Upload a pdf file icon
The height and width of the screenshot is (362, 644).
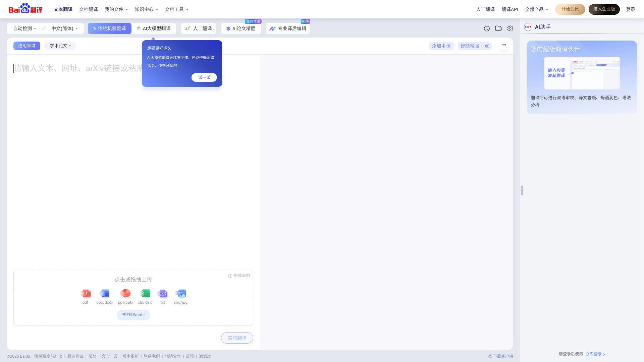tap(86, 294)
